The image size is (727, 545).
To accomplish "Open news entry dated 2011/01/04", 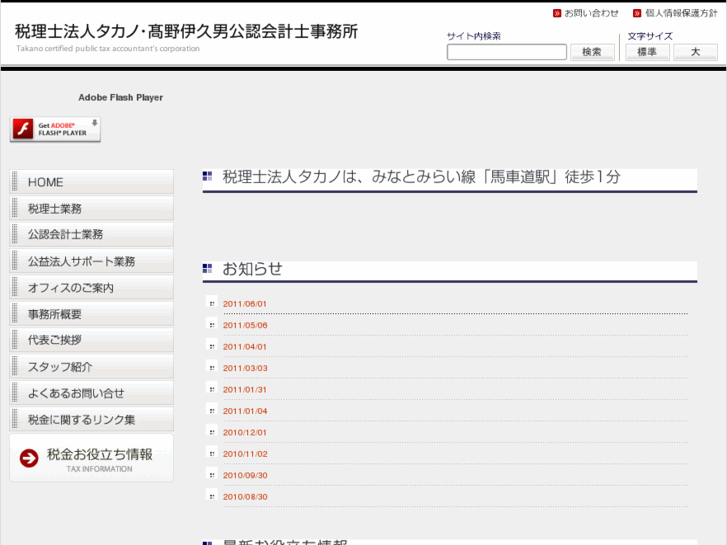I will coord(245,411).
